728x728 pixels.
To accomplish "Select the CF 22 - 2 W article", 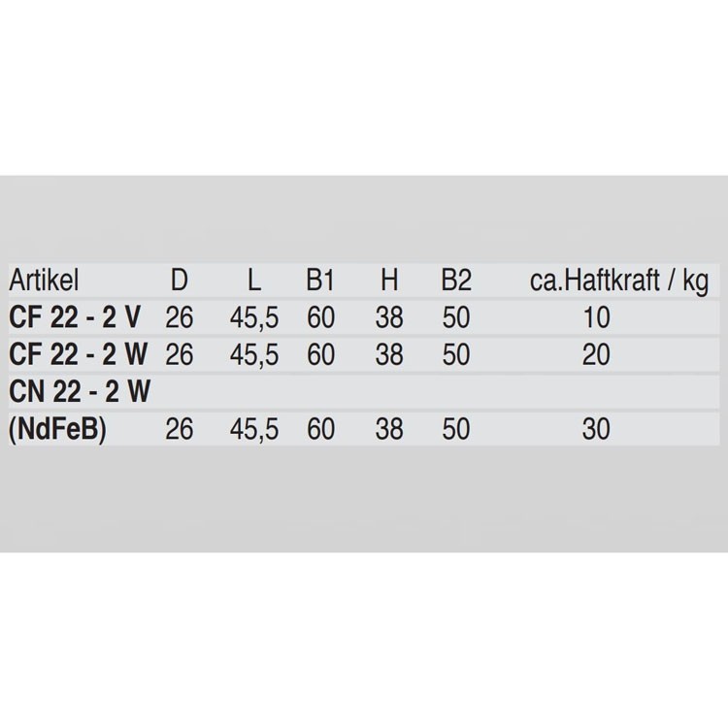I will click(x=79, y=354).
